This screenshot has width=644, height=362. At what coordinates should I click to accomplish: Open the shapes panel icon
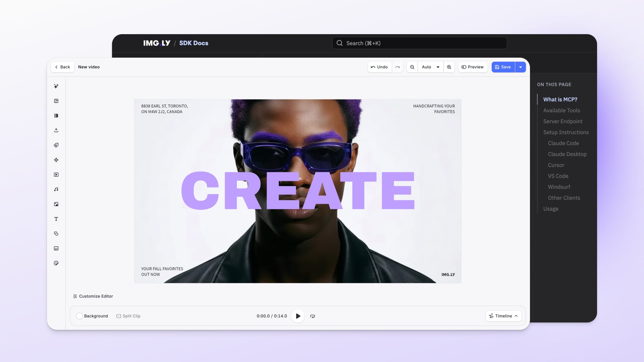(x=56, y=234)
